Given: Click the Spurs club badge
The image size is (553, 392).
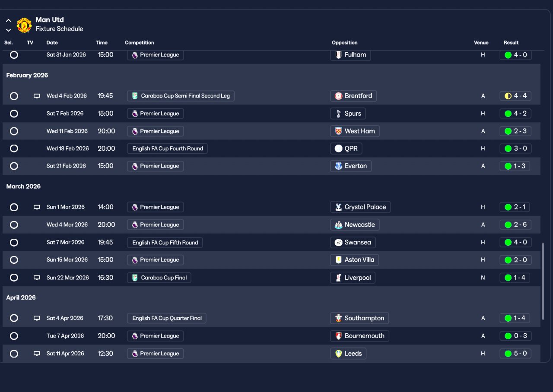Looking at the screenshot, I should point(338,114).
